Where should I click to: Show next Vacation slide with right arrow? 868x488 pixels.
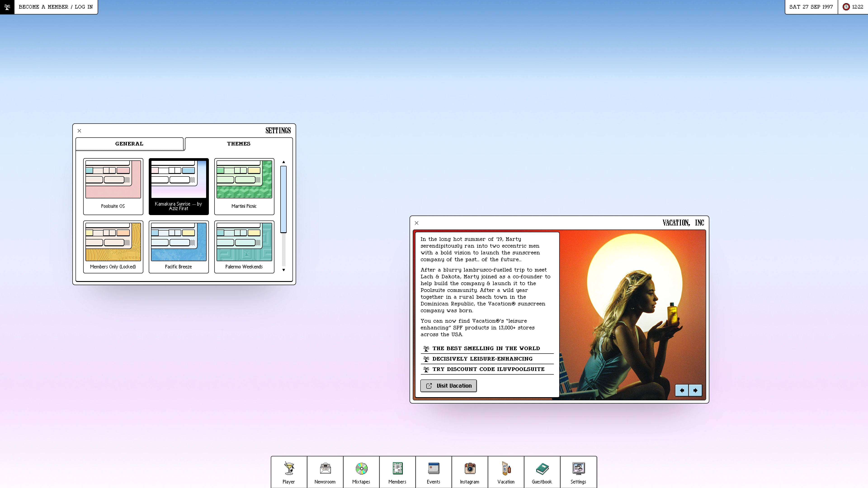click(695, 390)
